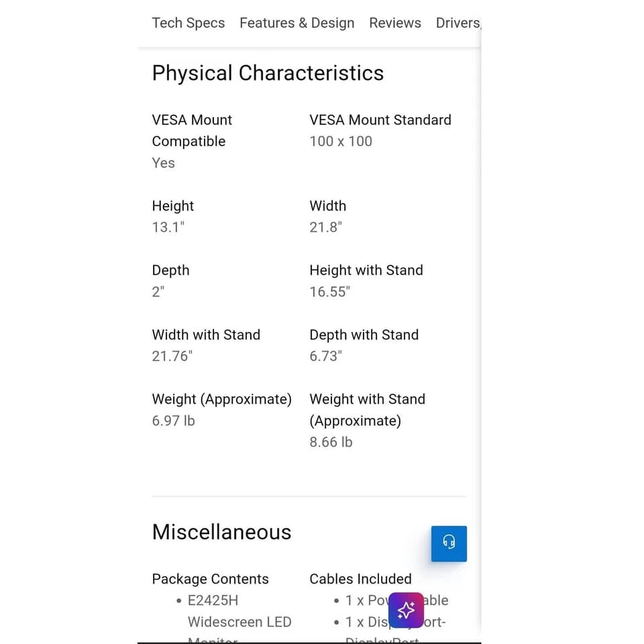Click the Miscellaneous section heading
Screen dimensions: 644x644
click(x=222, y=532)
